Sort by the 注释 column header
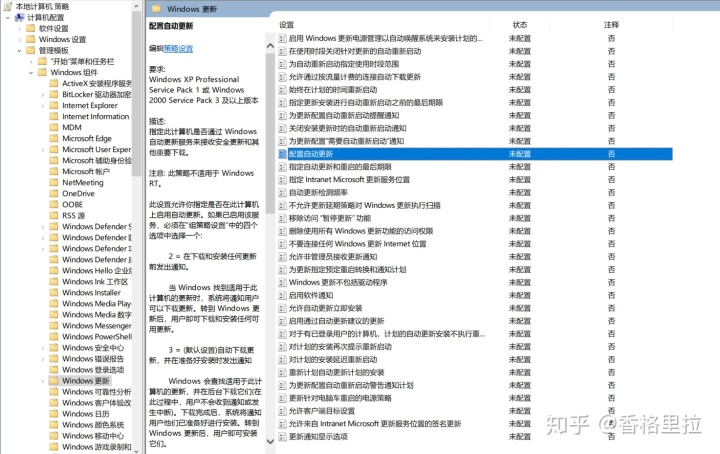The width and height of the screenshot is (720, 454). click(x=611, y=25)
